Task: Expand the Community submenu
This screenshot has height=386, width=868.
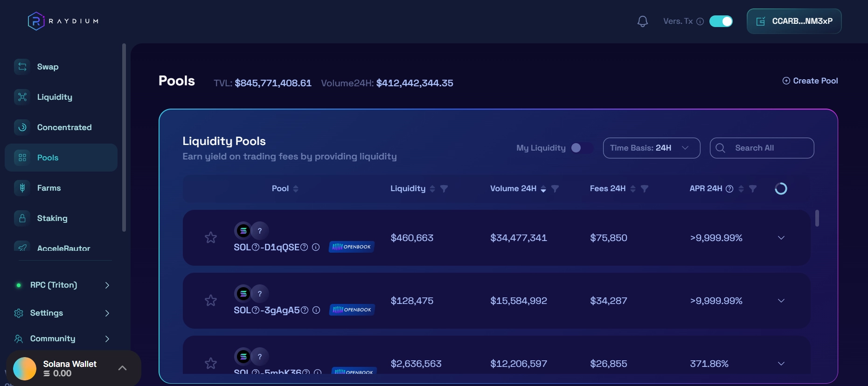Action: pyautogui.click(x=107, y=338)
